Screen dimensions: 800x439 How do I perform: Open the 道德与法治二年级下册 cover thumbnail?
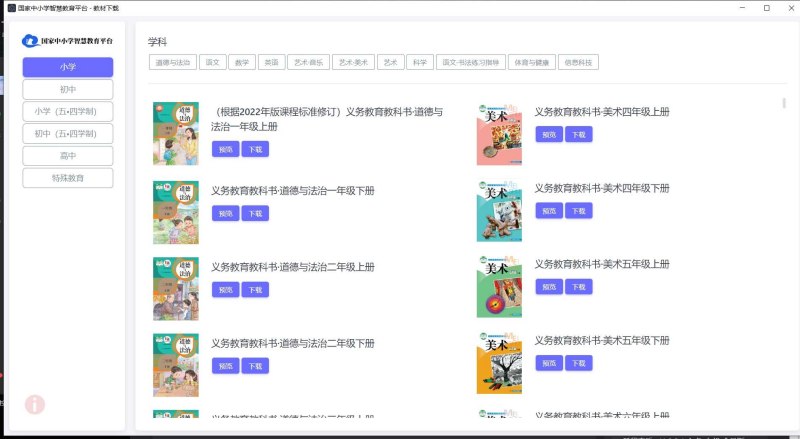[176, 365]
